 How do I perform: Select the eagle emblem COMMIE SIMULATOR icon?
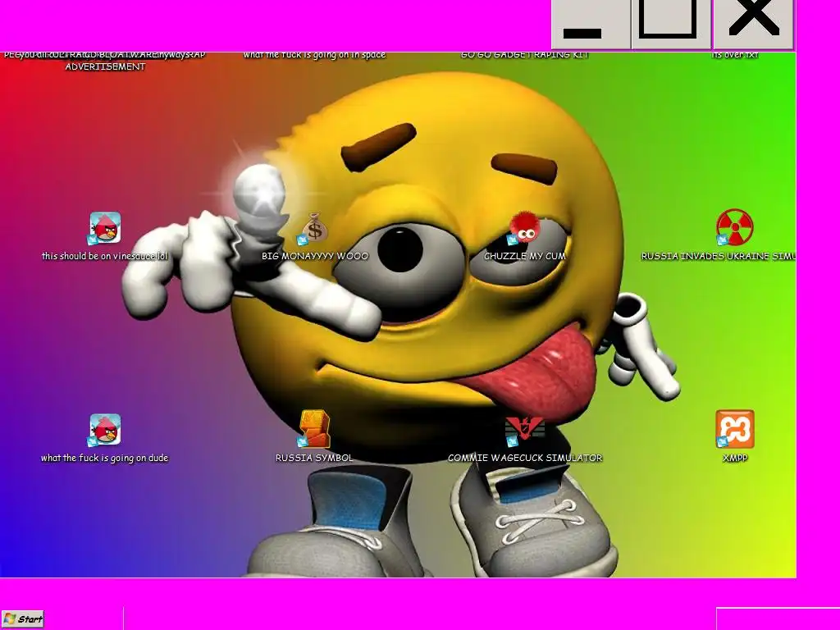point(524,431)
